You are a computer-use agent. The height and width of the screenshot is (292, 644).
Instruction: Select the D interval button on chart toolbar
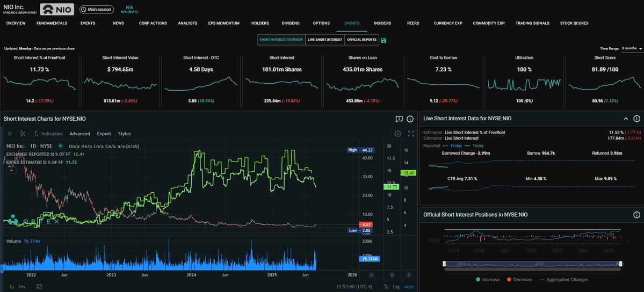[x=10, y=134]
